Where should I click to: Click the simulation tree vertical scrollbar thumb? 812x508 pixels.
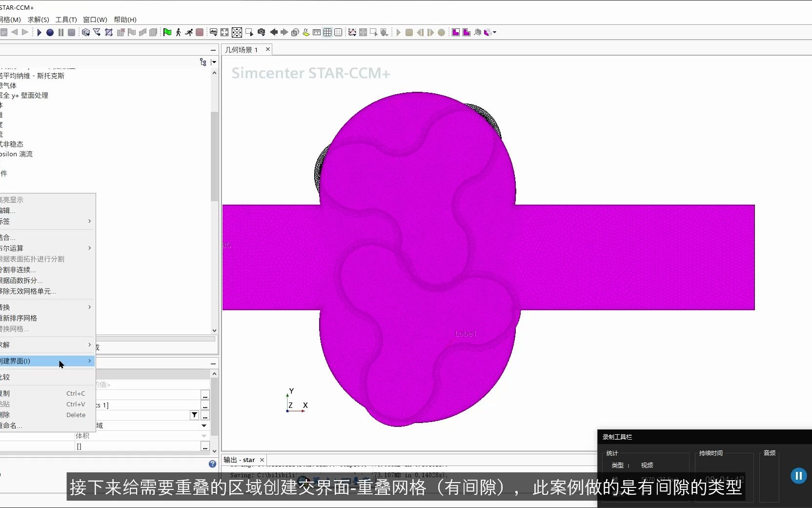coord(214,156)
